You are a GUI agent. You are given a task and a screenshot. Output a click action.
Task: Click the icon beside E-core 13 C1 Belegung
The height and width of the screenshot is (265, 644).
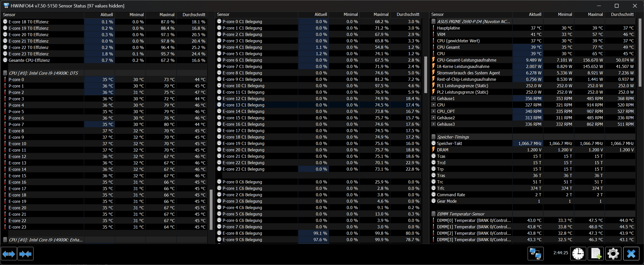[219, 105]
